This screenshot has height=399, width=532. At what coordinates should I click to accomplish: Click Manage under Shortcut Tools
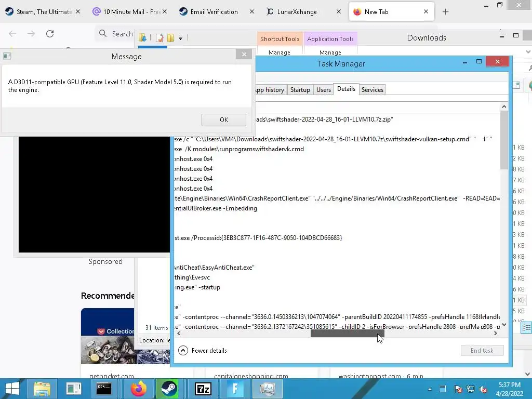coord(279,52)
